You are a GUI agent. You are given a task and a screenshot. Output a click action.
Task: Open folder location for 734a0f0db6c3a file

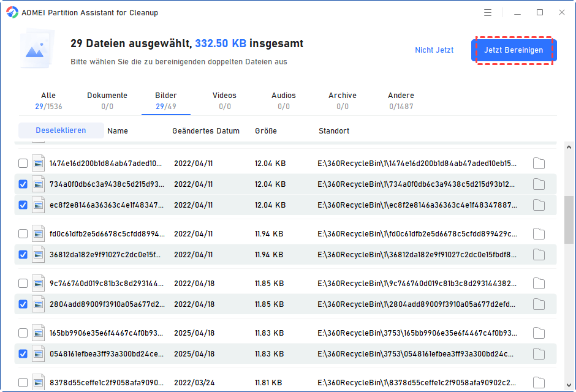pyautogui.click(x=539, y=184)
